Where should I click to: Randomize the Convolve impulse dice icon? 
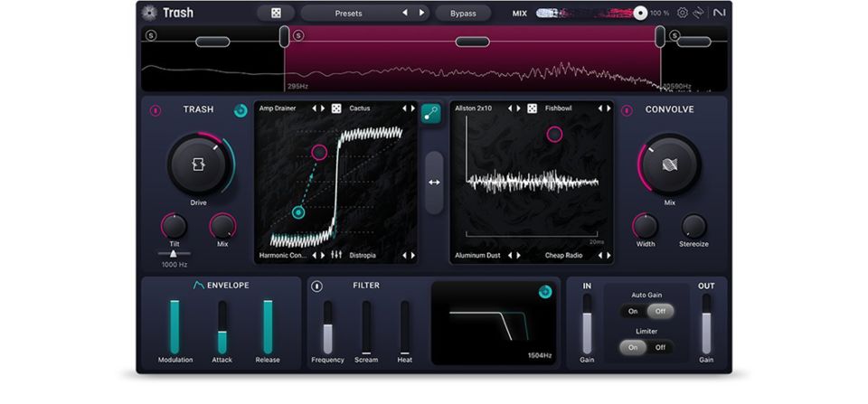tap(532, 108)
